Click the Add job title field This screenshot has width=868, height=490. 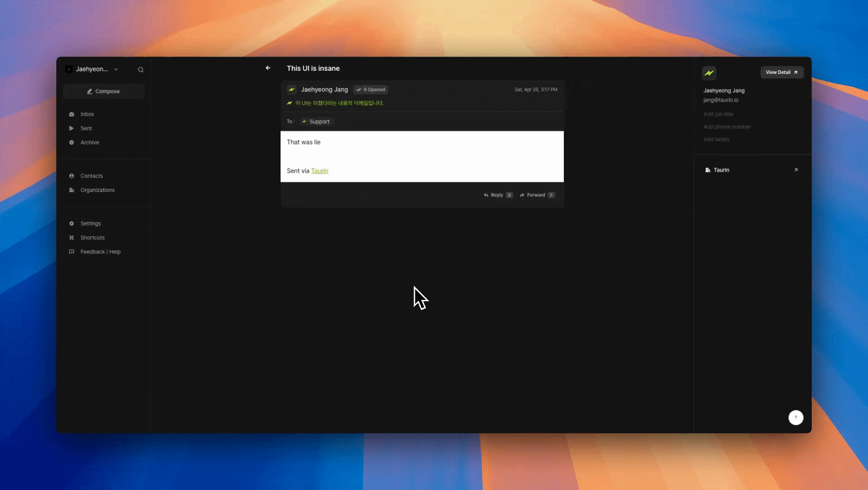click(x=718, y=114)
